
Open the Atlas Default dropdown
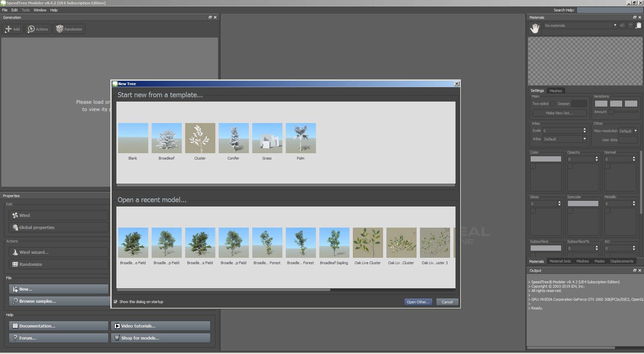point(565,139)
